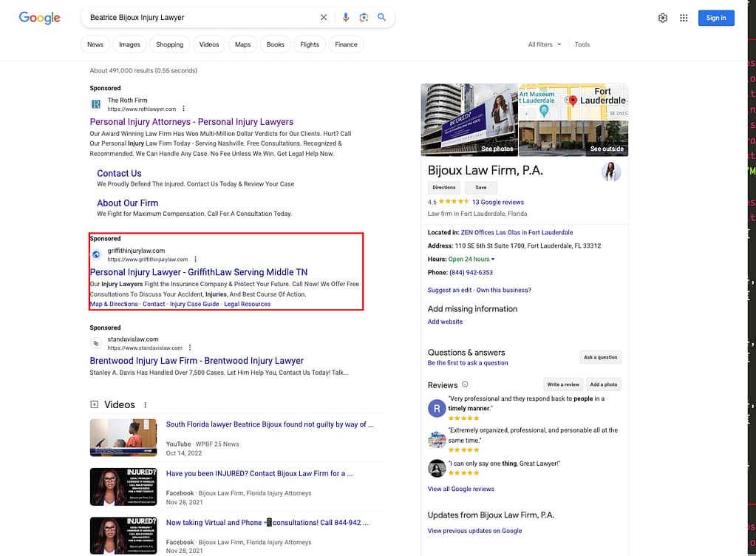
Task: Click View all Google reviews
Action: point(461,489)
